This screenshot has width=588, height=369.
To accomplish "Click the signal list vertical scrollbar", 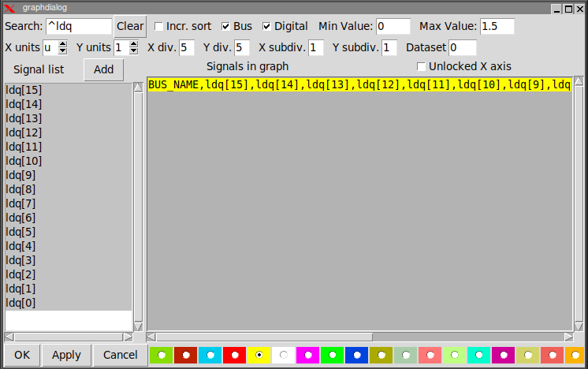I will click(138, 205).
